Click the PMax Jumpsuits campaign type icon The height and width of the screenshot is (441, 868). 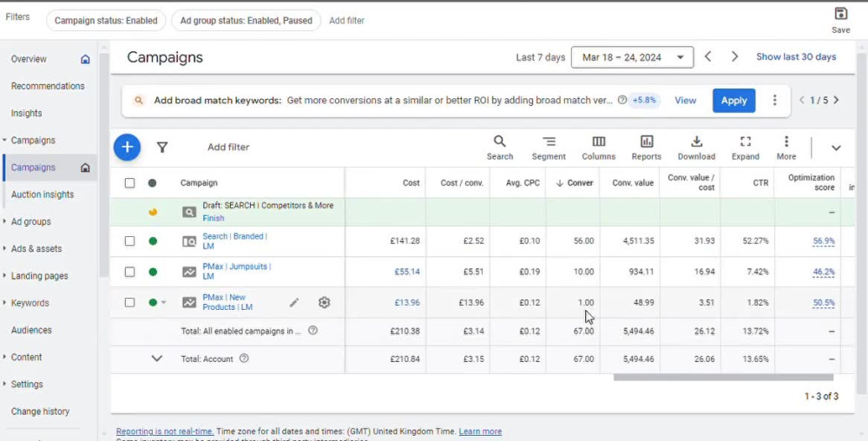point(189,272)
